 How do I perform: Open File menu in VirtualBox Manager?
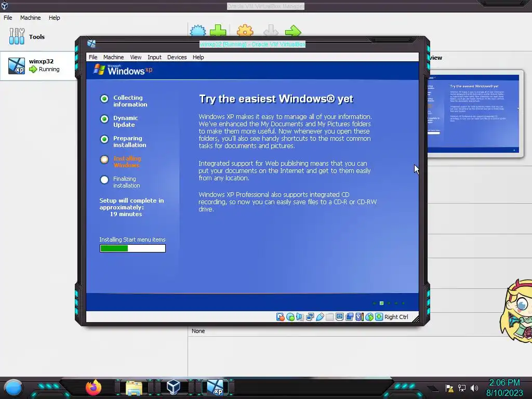click(8, 18)
